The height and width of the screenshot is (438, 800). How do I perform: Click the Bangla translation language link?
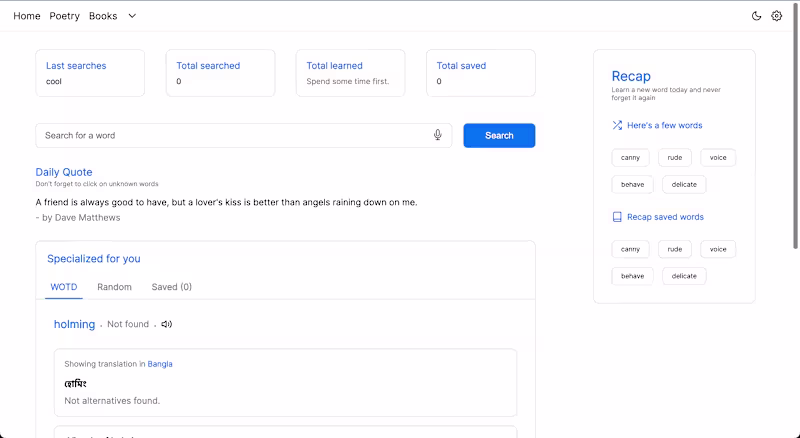160,364
